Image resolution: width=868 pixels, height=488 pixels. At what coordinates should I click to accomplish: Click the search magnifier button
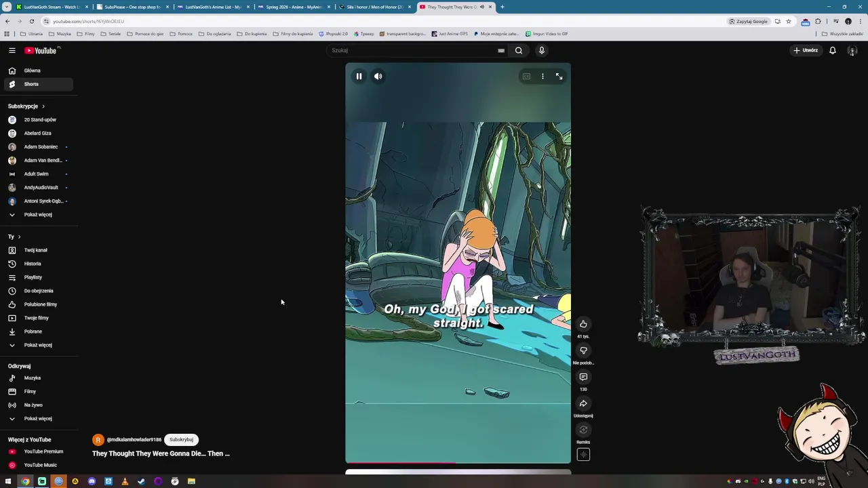519,50
